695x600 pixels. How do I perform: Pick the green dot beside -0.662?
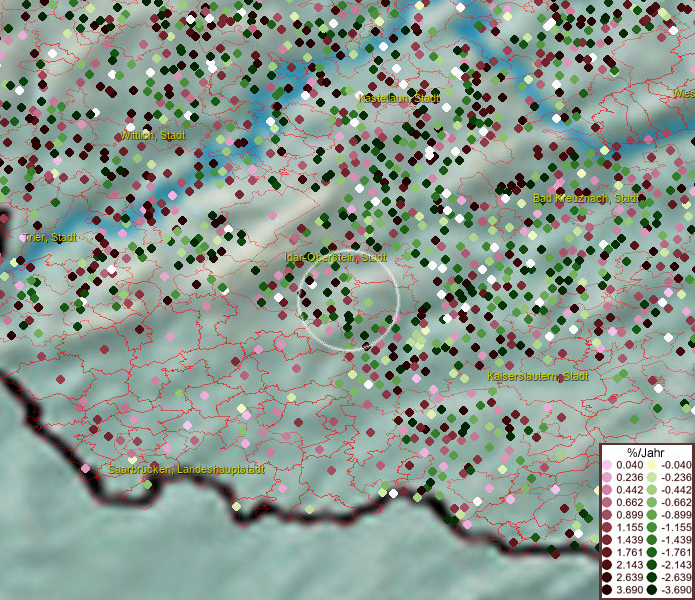652,503
